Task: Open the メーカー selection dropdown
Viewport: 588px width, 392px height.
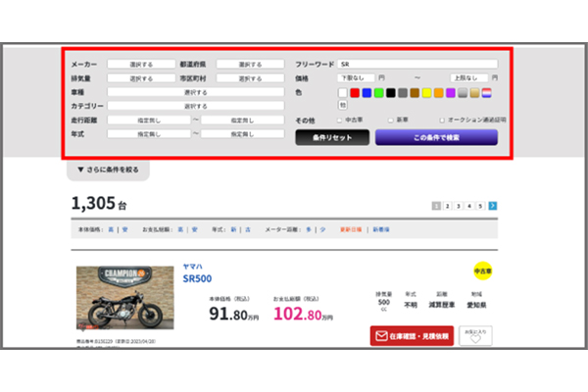Action: click(141, 64)
